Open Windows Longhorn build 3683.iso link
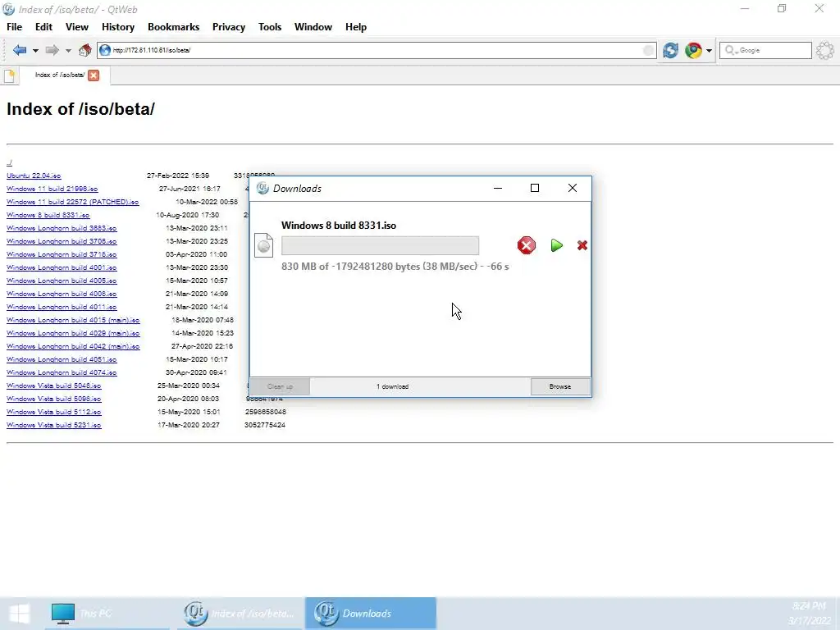840x630 pixels. [62, 228]
